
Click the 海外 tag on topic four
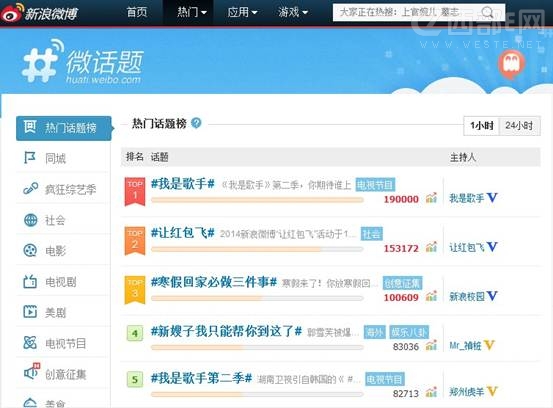point(375,332)
